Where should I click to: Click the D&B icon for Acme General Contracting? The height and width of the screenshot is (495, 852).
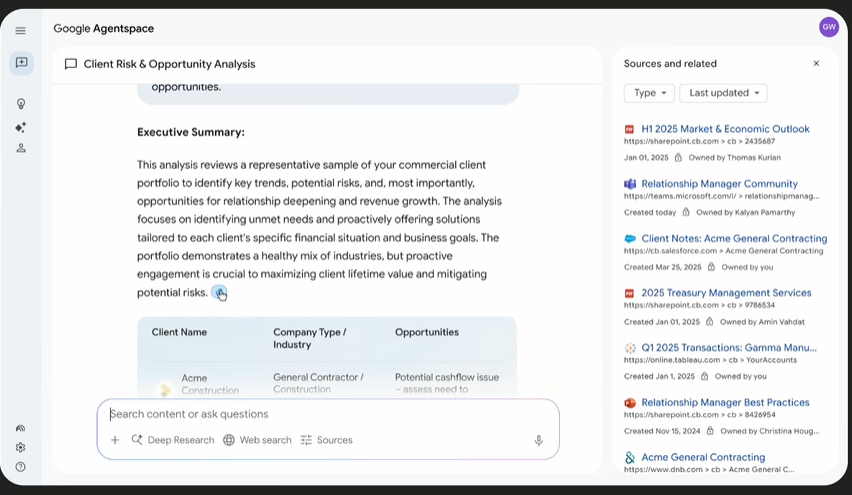[x=630, y=458]
